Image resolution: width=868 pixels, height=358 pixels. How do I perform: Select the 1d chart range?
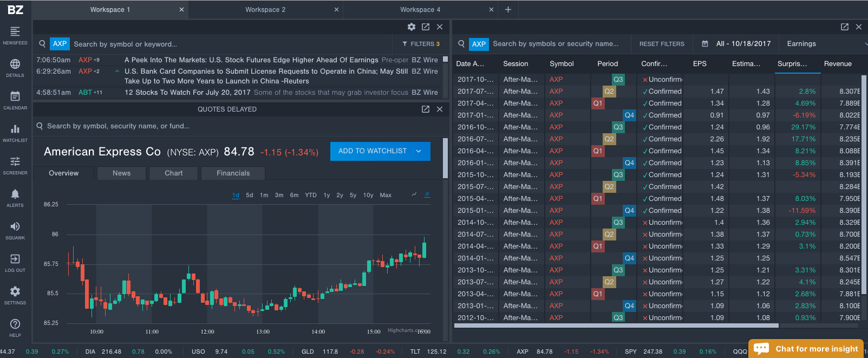(236, 195)
